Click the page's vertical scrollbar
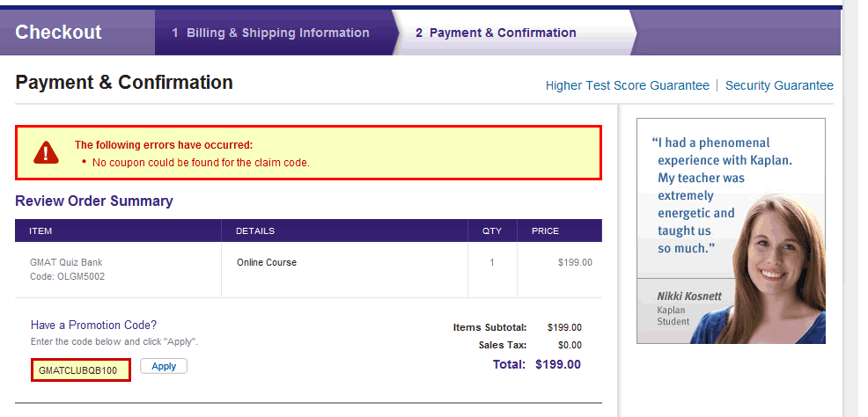The image size is (868, 417). click(851, 208)
